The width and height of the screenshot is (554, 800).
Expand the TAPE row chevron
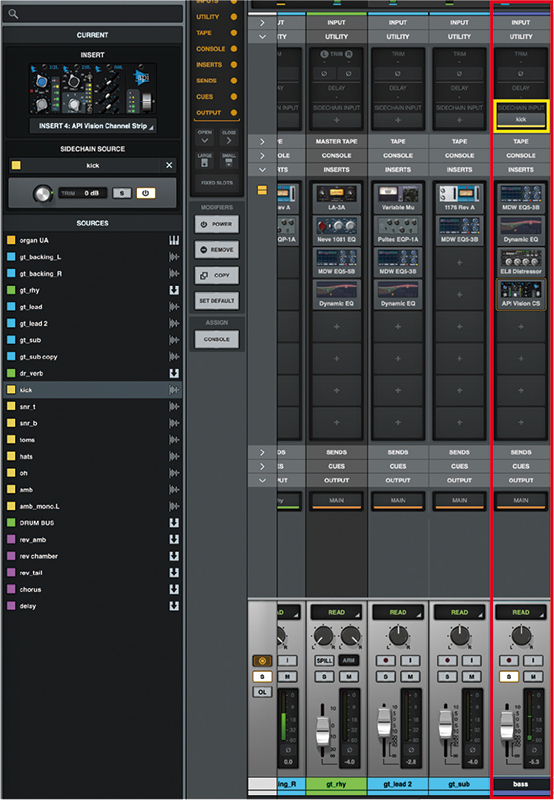coord(262,141)
